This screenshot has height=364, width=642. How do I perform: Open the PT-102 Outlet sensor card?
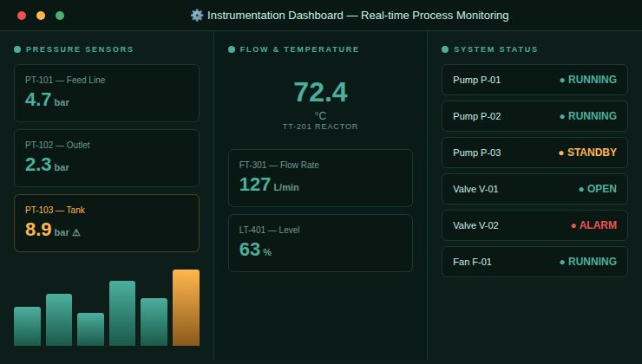click(x=107, y=158)
